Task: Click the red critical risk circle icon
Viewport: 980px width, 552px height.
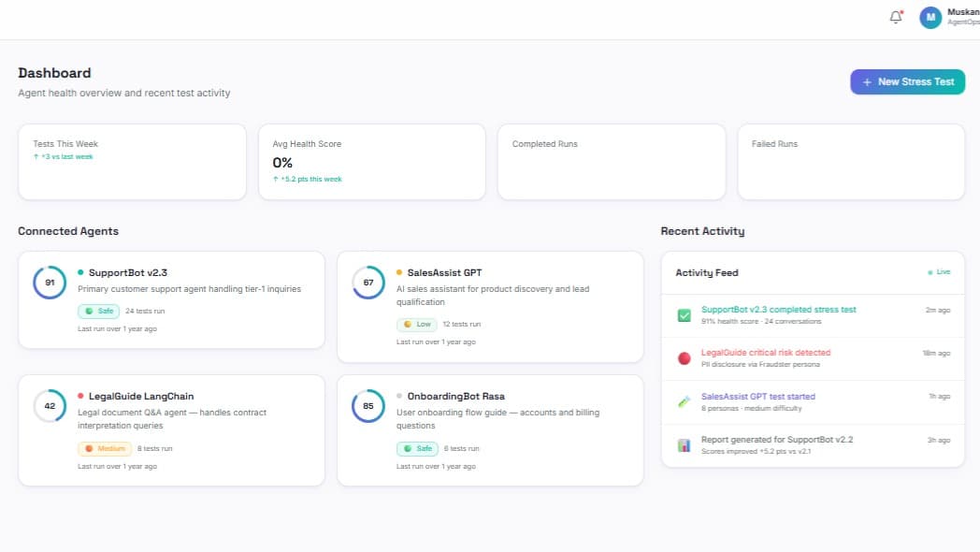Action: tap(685, 358)
